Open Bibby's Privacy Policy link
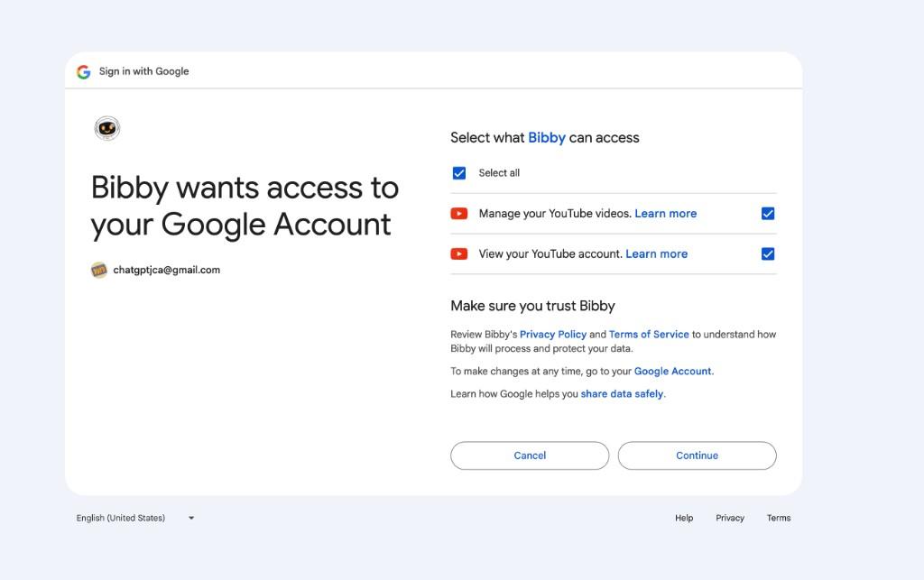 point(553,334)
